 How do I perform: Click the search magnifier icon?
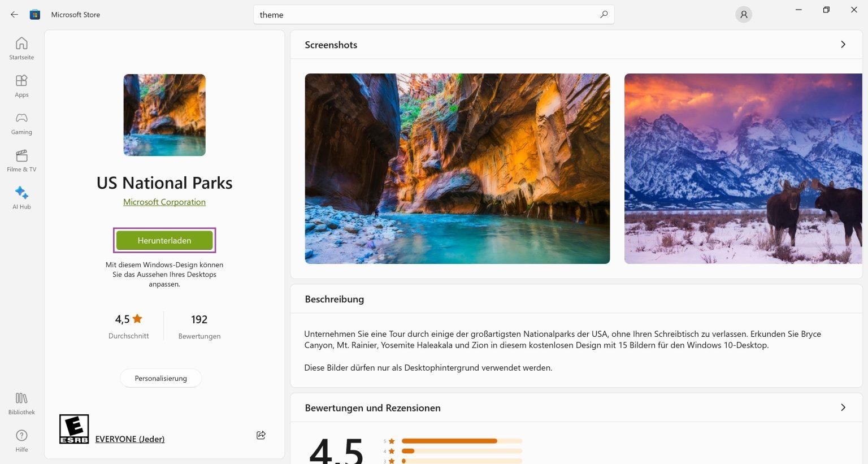604,15
